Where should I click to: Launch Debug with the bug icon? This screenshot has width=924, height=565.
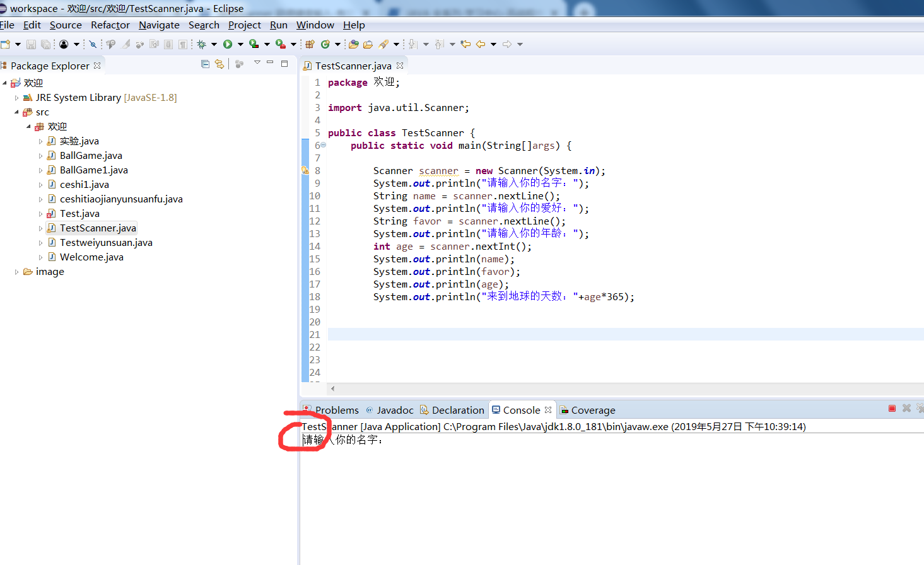click(202, 44)
